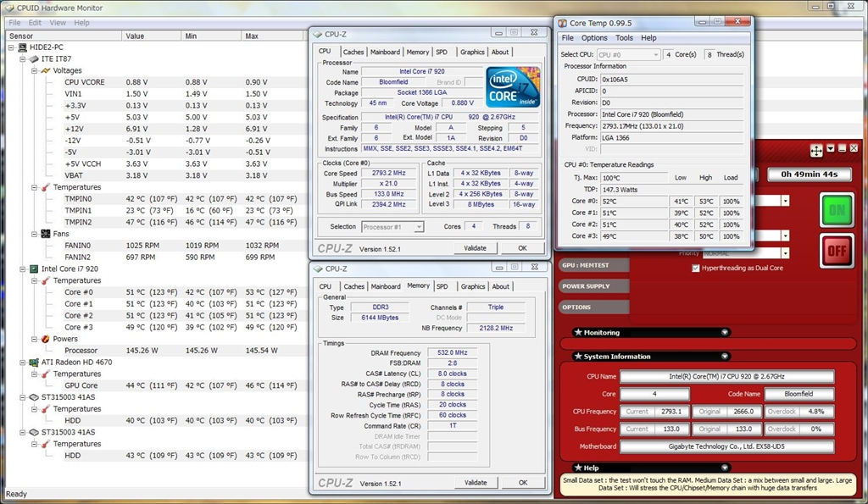
Task: Open the Select CPU dropdown in Core Temp
Action: click(654, 54)
